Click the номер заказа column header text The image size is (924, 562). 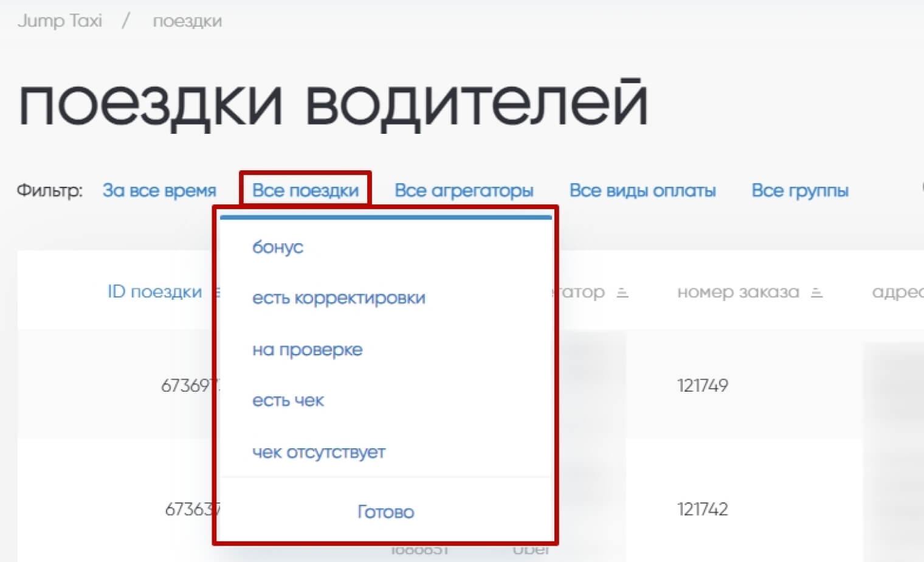click(x=737, y=292)
